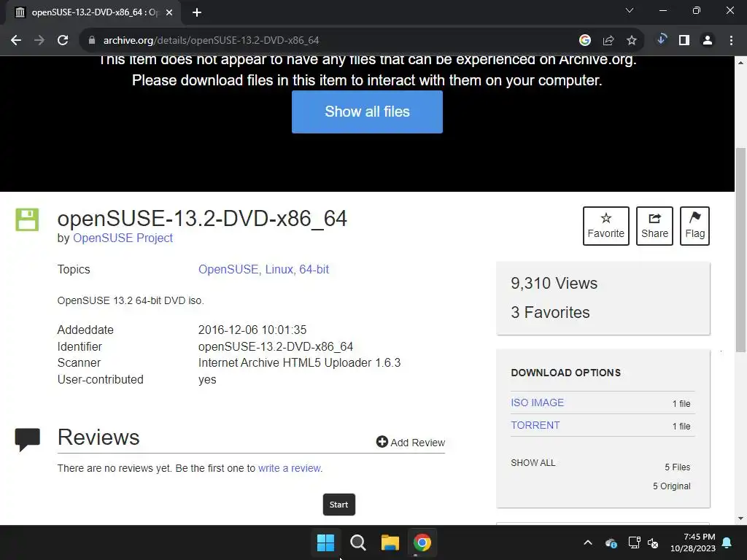Click the muted volume tray icon

pyautogui.click(x=653, y=542)
